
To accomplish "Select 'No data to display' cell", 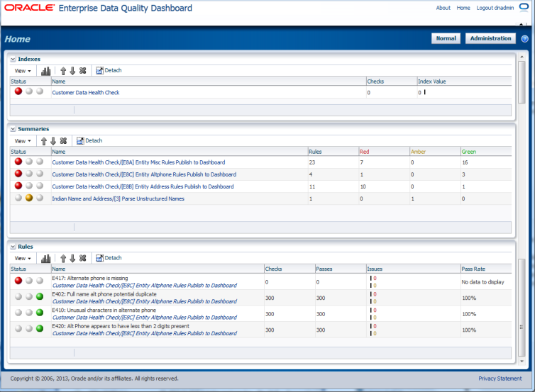I will pyautogui.click(x=482, y=282).
